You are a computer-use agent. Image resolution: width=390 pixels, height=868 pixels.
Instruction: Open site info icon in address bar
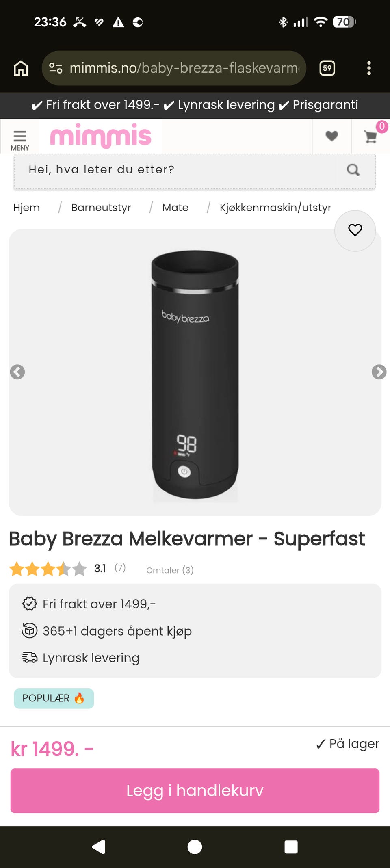tap(56, 68)
